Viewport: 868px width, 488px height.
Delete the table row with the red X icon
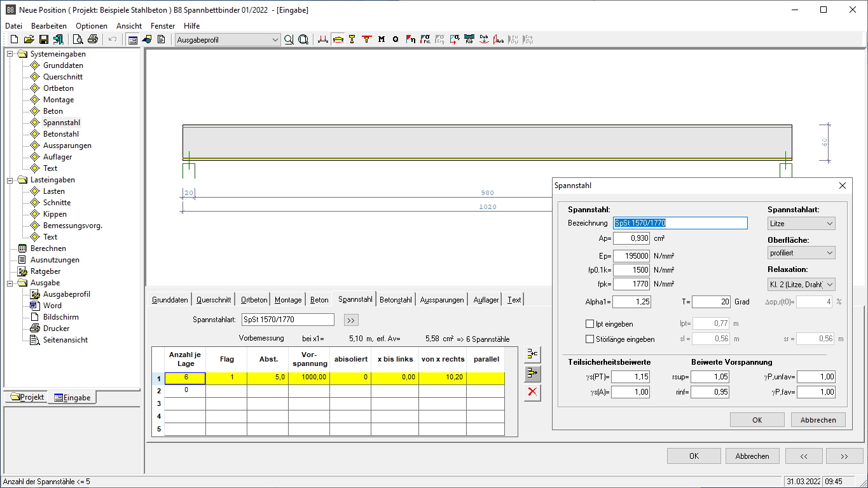coord(532,393)
